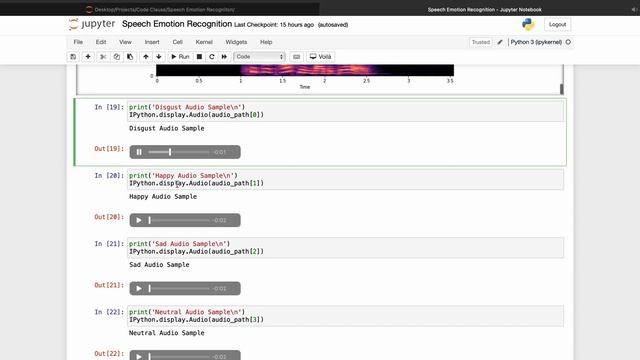
Task: Play the Sad audio sample
Action: tap(139, 289)
